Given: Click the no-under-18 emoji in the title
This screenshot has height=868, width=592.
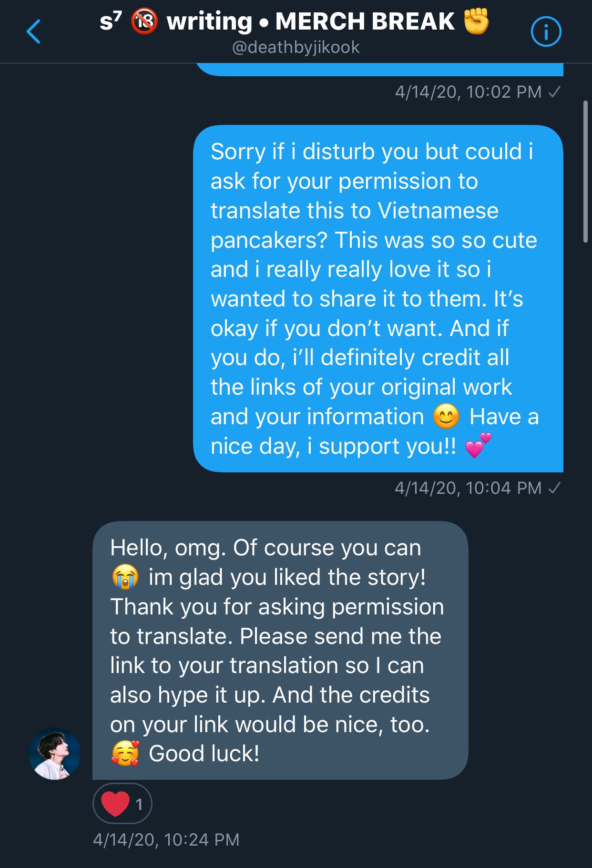Looking at the screenshot, I should pos(144,21).
